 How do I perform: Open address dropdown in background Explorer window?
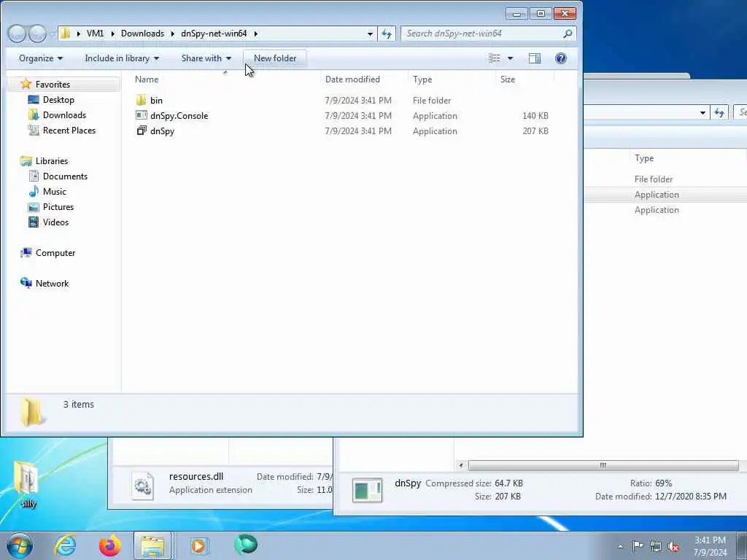703,113
